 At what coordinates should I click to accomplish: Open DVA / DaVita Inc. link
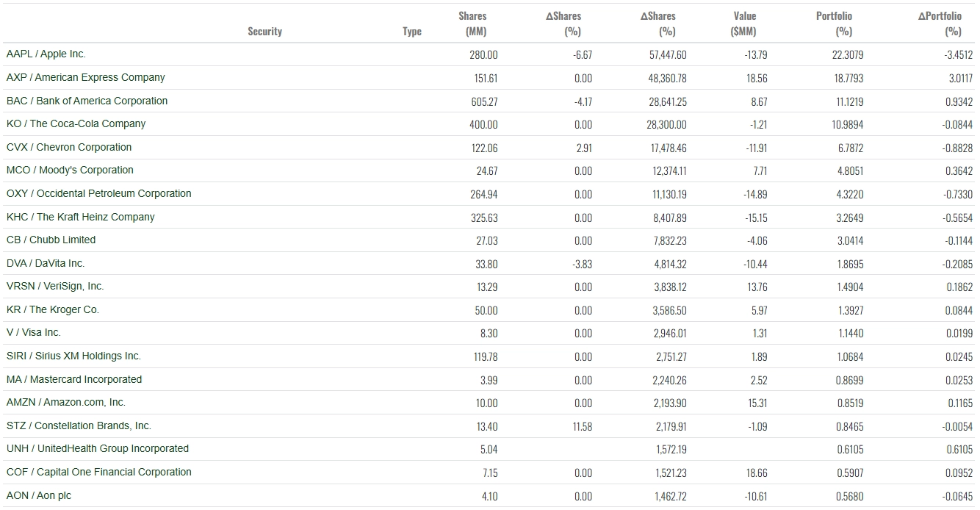coord(46,263)
